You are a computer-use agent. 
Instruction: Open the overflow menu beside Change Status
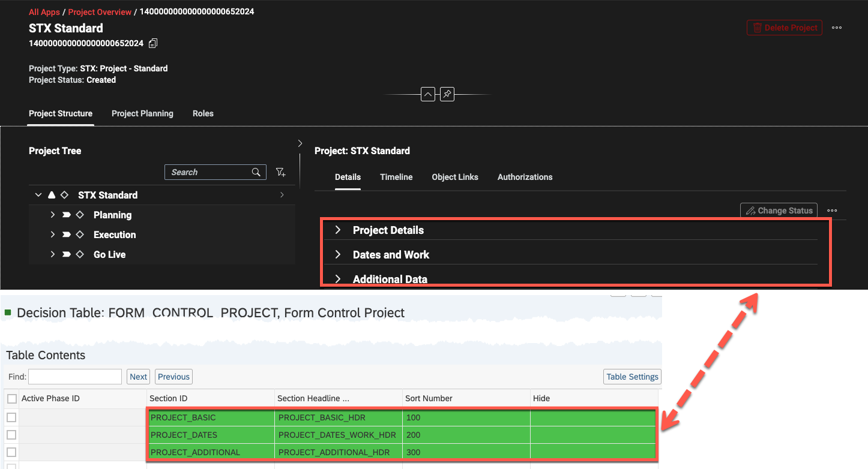831,211
